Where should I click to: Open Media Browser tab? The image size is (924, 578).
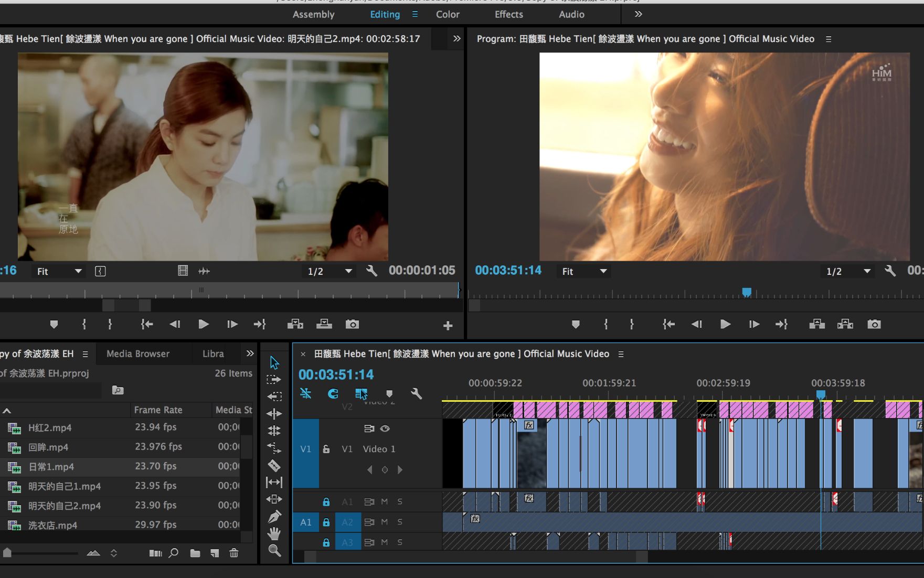pos(138,354)
